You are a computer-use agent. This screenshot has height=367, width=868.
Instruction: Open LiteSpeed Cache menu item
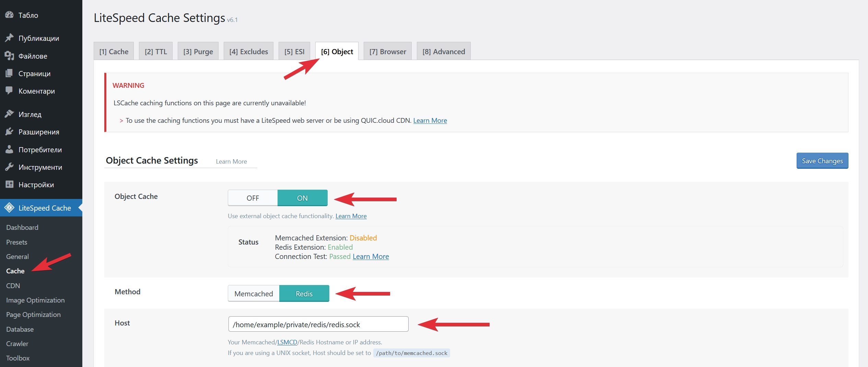click(41, 208)
